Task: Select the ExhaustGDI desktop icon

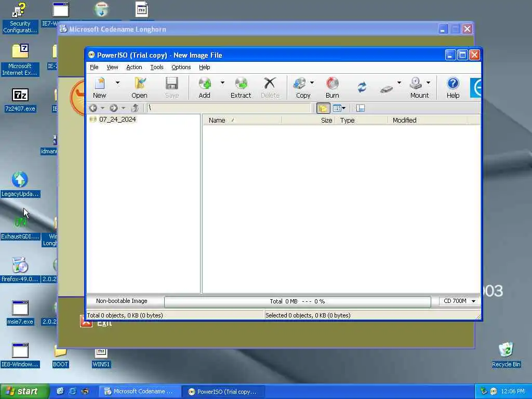Action: click(x=20, y=228)
